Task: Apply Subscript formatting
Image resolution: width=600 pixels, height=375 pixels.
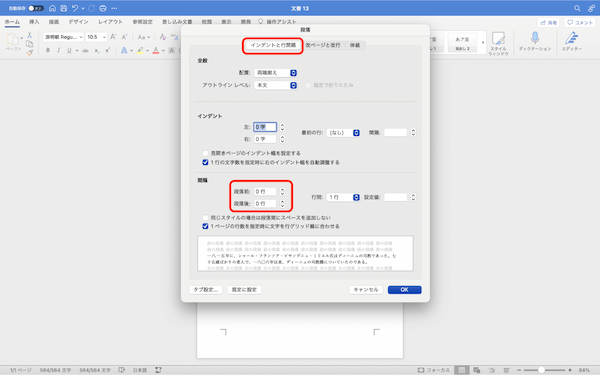Action: click(x=97, y=50)
